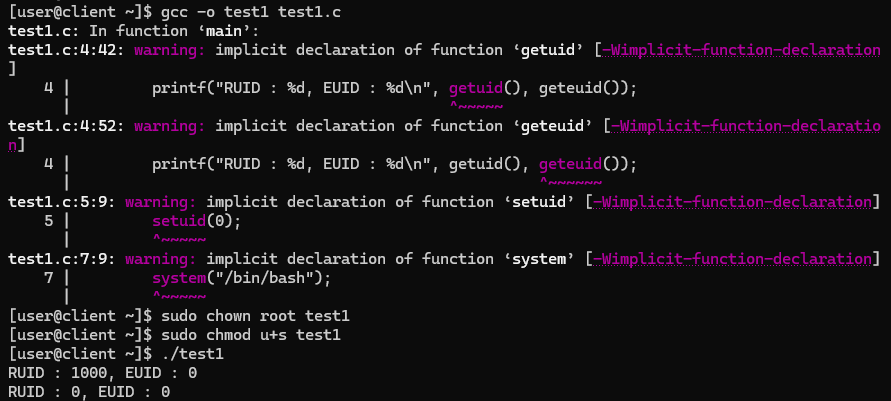Click the line number '7' in the gutter
Viewport: 891px width, 401px height.
49,278
